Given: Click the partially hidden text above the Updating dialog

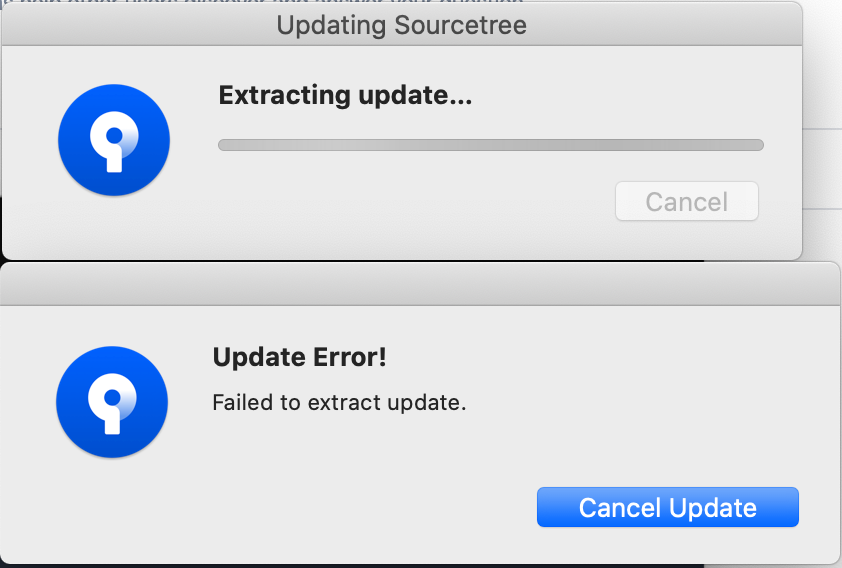Looking at the screenshot, I should [x=263, y=2].
